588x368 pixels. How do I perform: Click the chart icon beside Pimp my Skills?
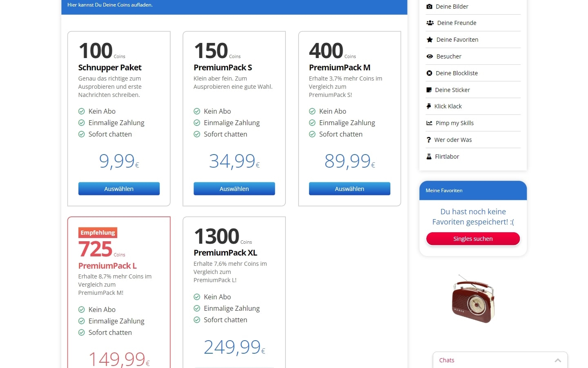coord(429,123)
